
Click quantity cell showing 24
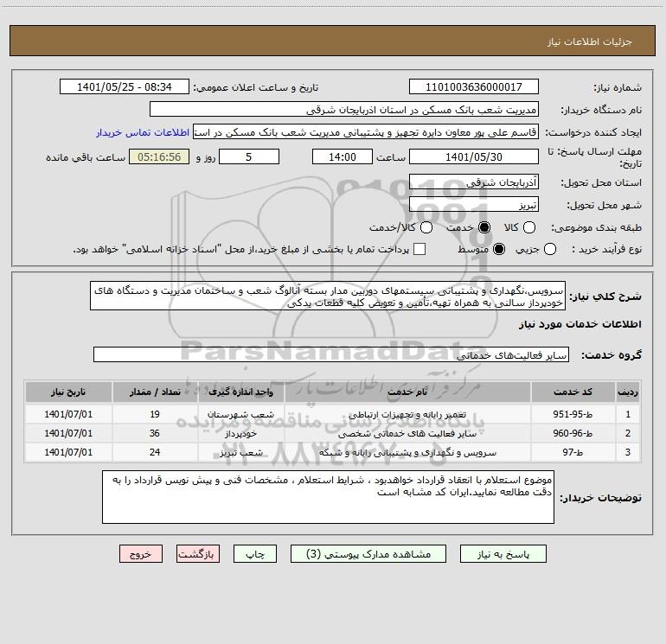155,453
